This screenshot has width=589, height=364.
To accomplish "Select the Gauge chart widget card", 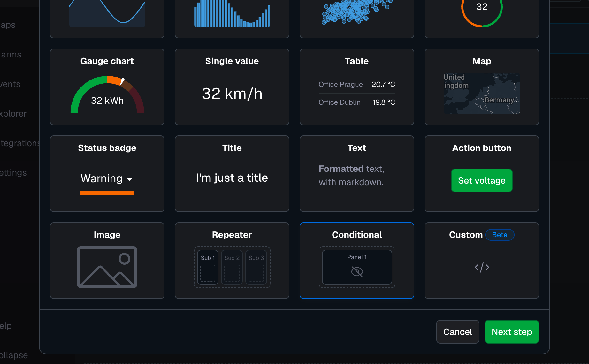I will (107, 87).
